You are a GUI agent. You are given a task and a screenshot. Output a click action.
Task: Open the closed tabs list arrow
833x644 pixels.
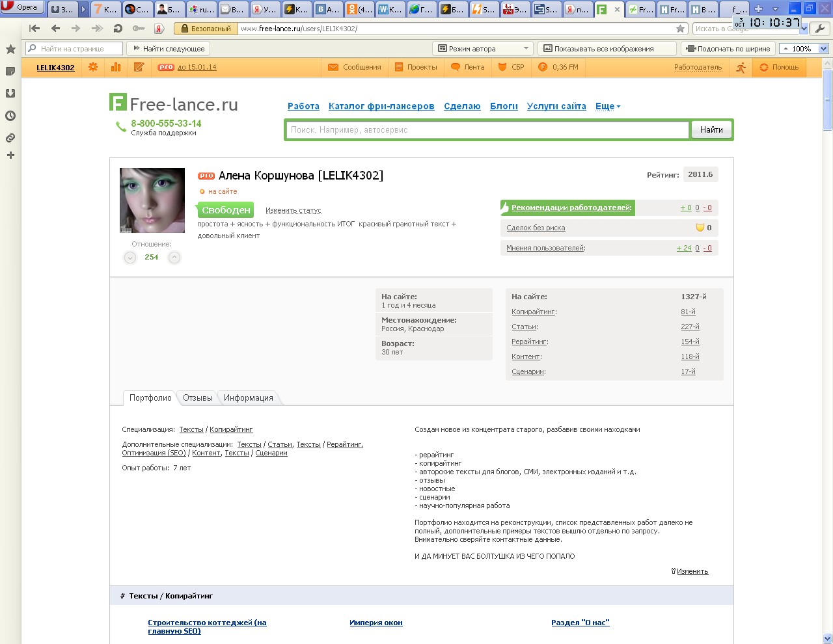tap(775, 9)
